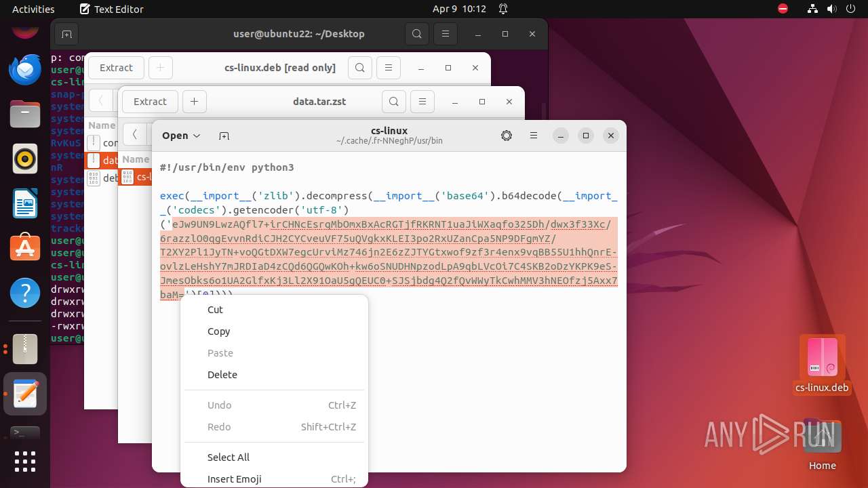Choose Delete from the context menu

(275, 375)
